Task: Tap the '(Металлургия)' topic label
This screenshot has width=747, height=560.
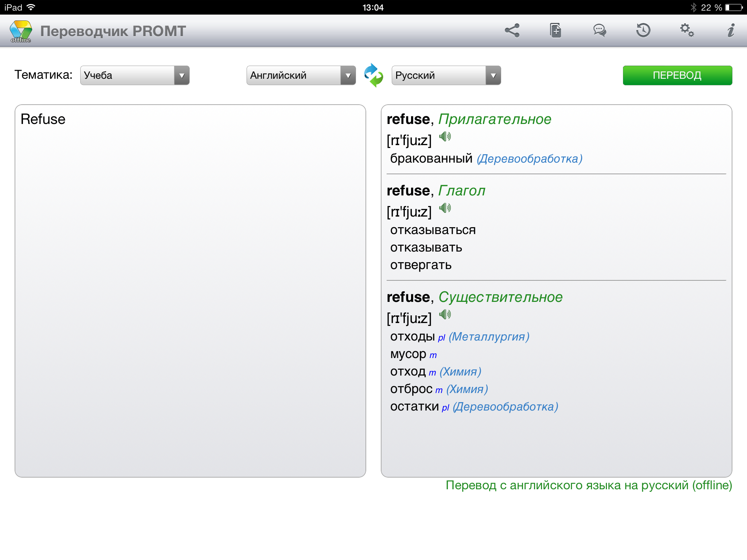Action: 489,337
